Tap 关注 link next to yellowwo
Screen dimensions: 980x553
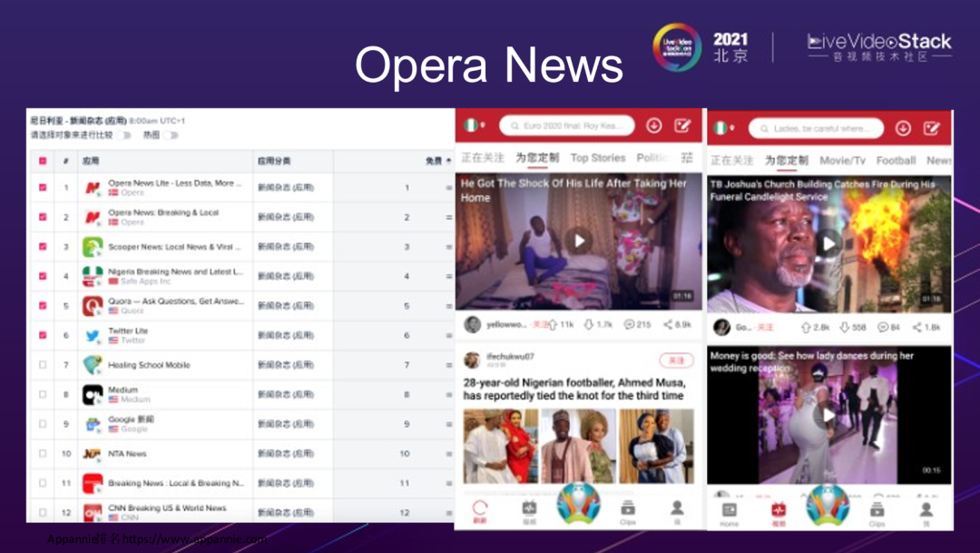(539, 324)
